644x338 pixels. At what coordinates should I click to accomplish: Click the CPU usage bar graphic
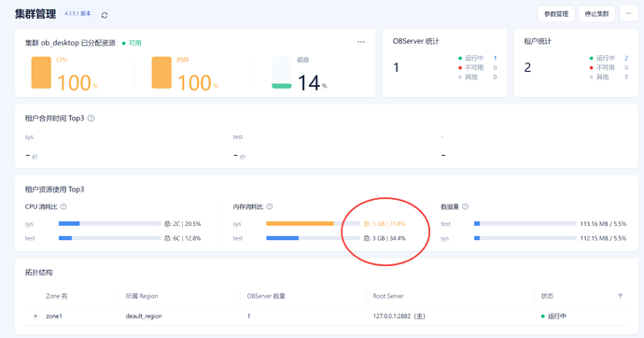coord(41,73)
